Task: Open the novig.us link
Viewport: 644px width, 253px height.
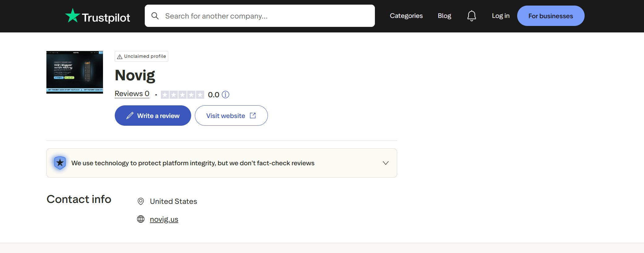Action: point(164,219)
